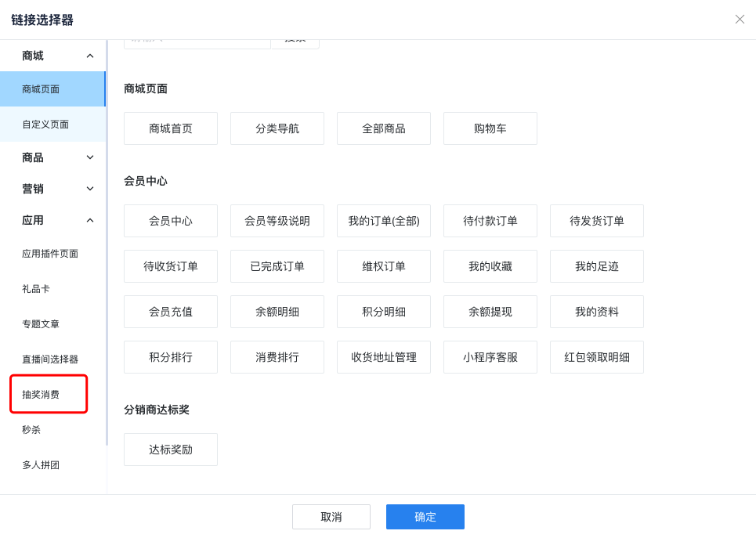This screenshot has width=756, height=538.
Task: Select 我的订单(全部) link
Action: pos(384,221)
